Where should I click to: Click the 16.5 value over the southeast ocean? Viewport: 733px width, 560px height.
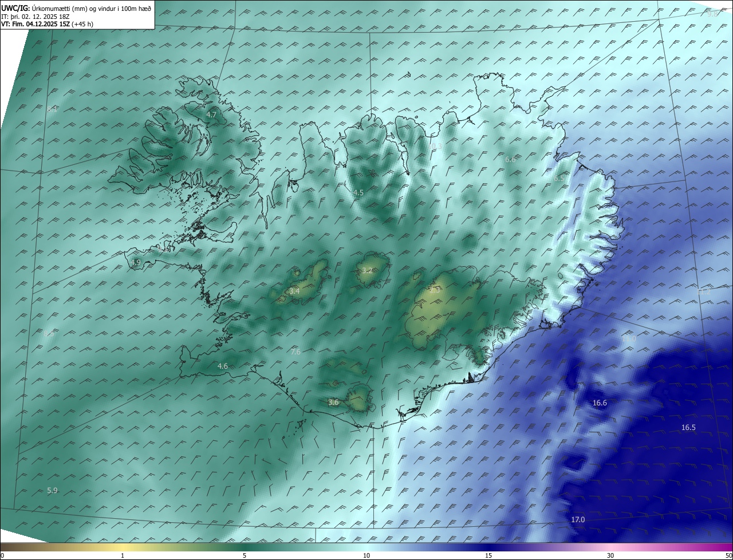[x=688, y=428]
